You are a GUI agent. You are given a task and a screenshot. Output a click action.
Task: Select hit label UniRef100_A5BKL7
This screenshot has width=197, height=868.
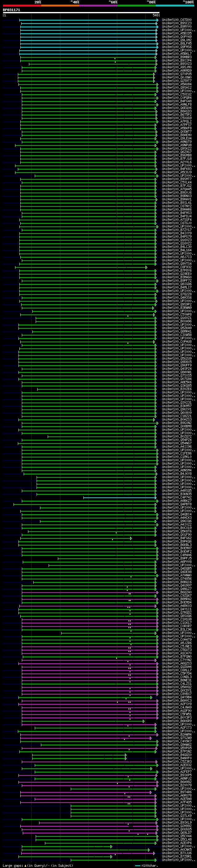[x=177, y=54]
